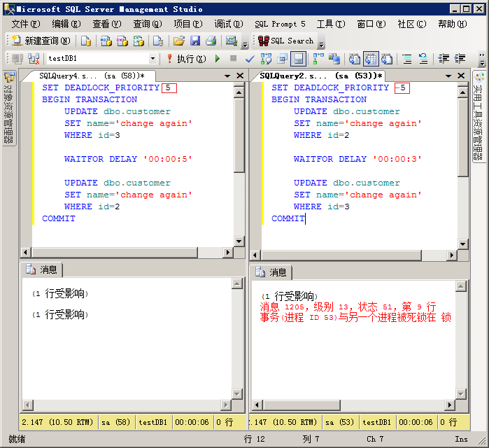Click the Cancel Executing Query stop icon
This screenshot has height=448, width=489.
(x=233, y=59)
